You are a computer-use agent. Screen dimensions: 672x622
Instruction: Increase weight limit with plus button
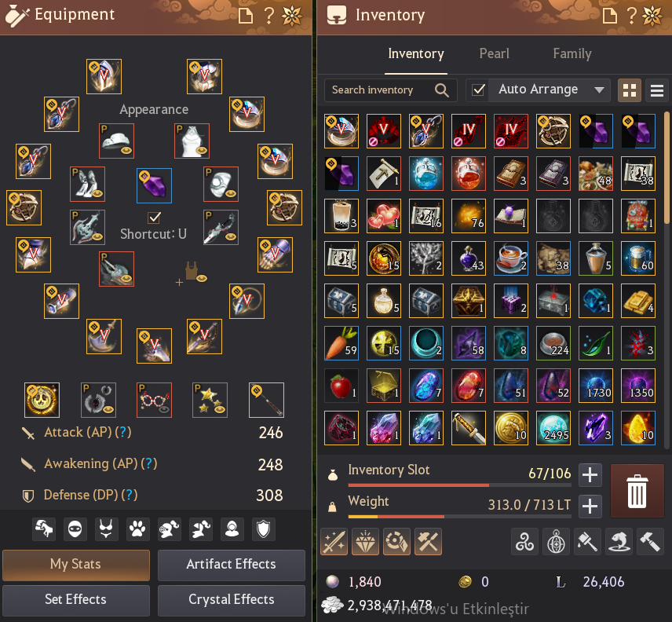click(x=590, y=507)
